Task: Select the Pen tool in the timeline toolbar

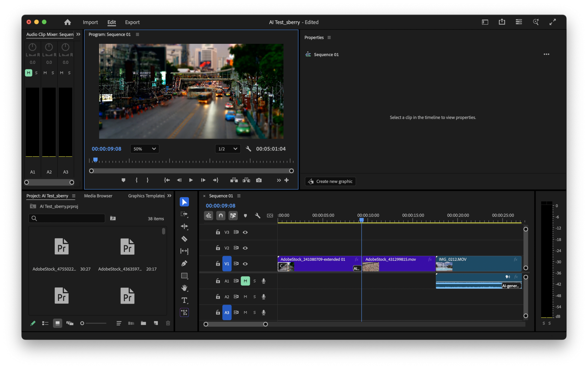Action: point(184,263)
